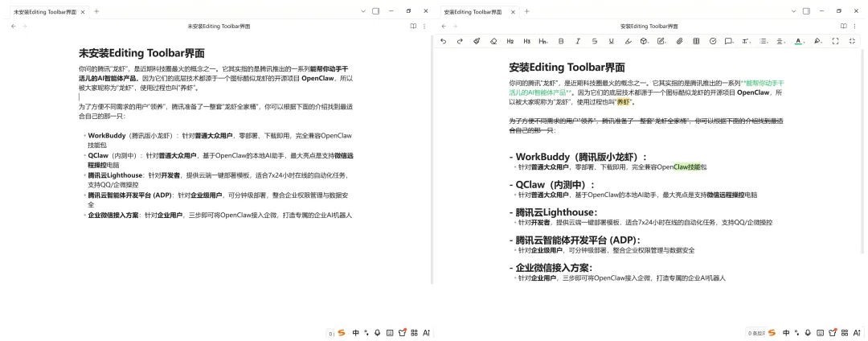The height and width of the screenshot is (341, 868).
Task: Toggle italic formatting with the I icon
Action: [x=578, y=41]
